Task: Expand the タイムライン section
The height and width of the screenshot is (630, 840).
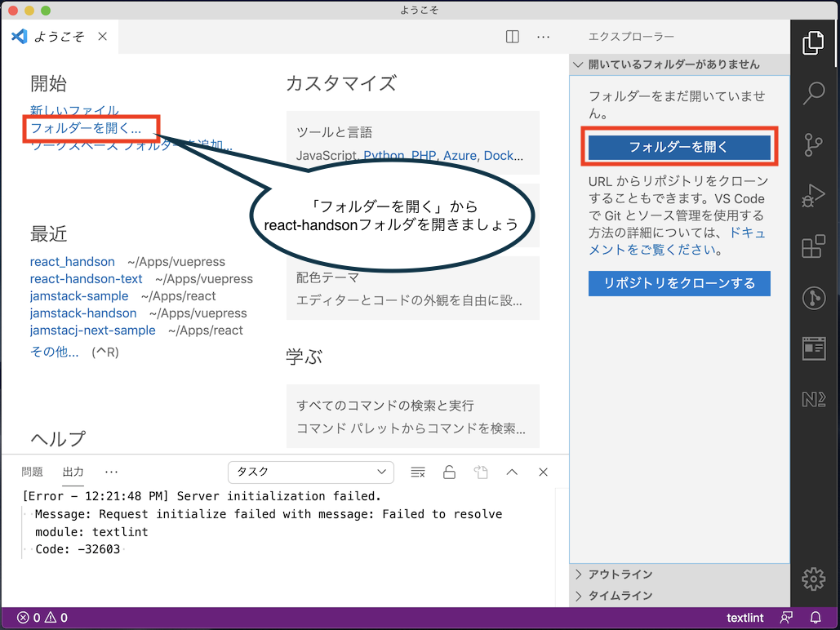Action: pyautogui.click(x=679, y=596)
